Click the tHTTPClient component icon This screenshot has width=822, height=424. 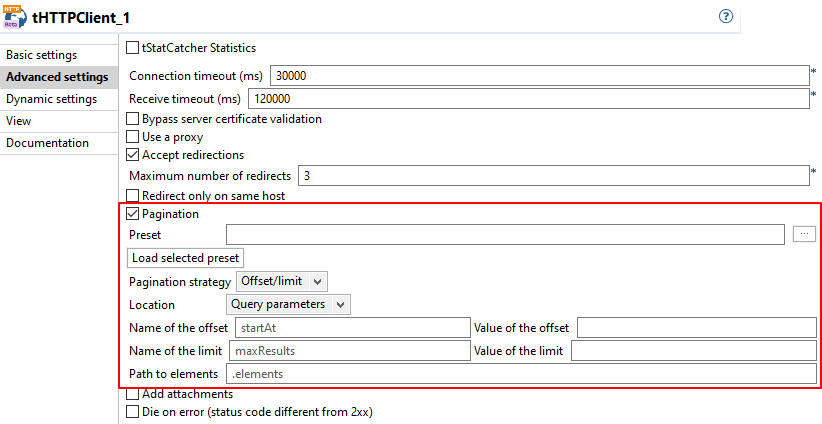pyautogui.click(x=15, y=17)
